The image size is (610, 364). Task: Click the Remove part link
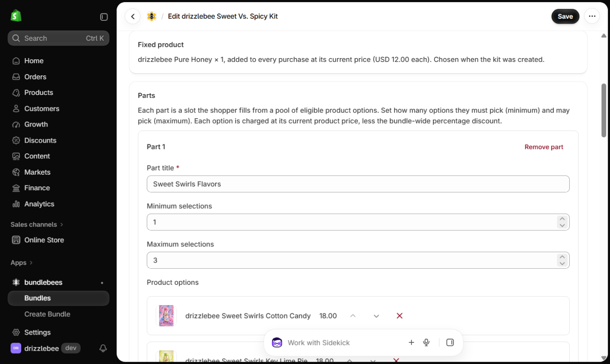544,147
